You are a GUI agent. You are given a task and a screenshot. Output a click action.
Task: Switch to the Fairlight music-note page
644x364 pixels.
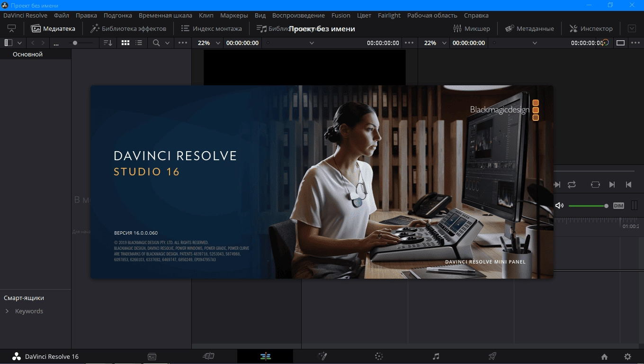coord(436,356)
